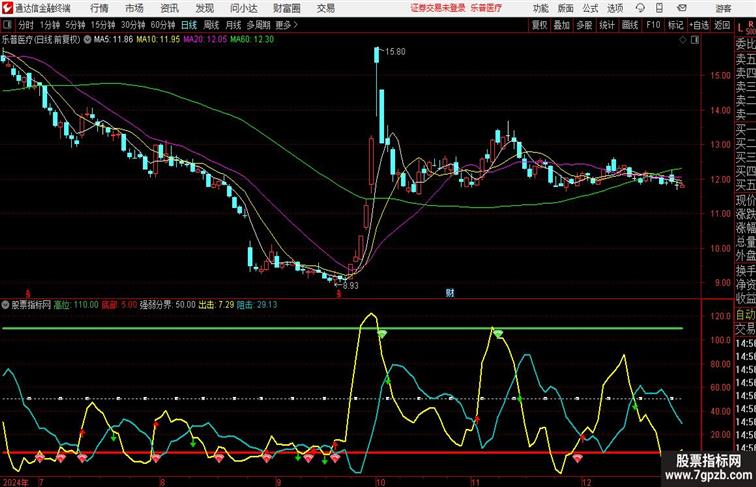Open the mail envelope icon
Image resolution: width=756 pixels, height=487 pixels.
pyautogui.click(x=682, y=8)
